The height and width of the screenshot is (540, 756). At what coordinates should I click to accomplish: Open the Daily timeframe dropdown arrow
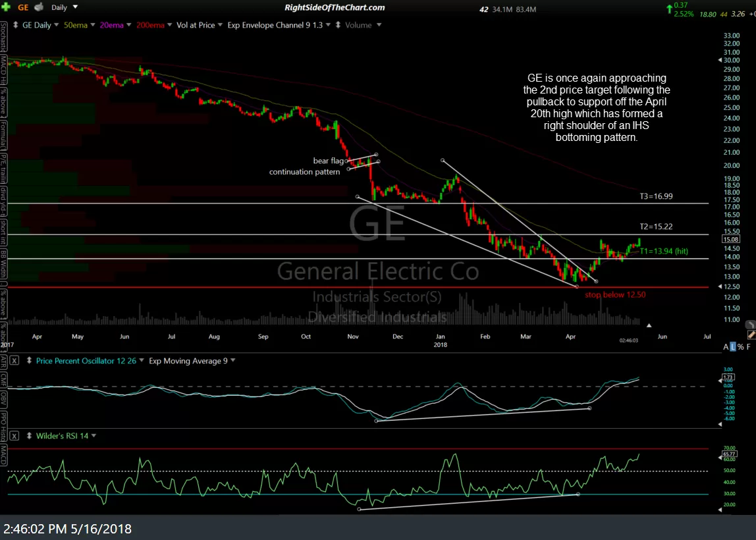75,7
